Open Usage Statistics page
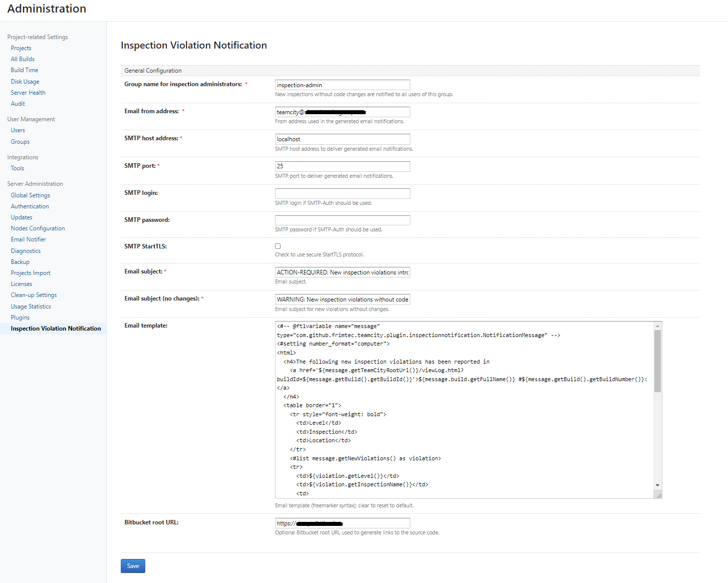 coord(31,307)
